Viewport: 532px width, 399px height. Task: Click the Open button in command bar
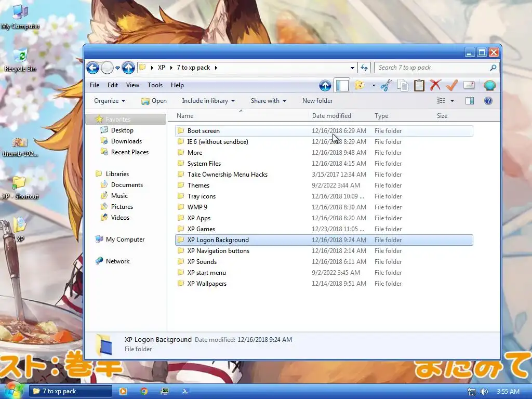(x=154, y=101)
